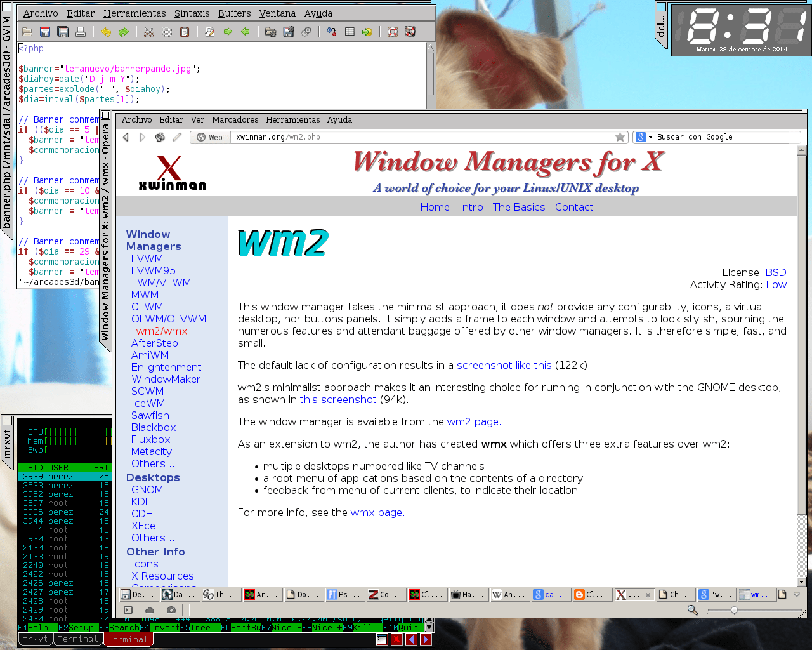Open the Marcadores menu in Opera

235,120
